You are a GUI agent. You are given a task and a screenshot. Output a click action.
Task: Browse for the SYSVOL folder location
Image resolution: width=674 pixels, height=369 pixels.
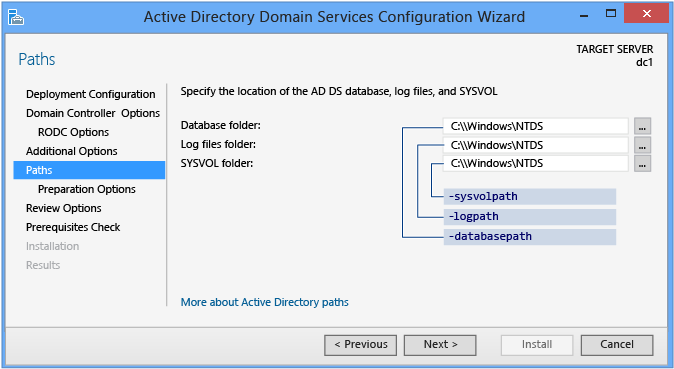642,164
